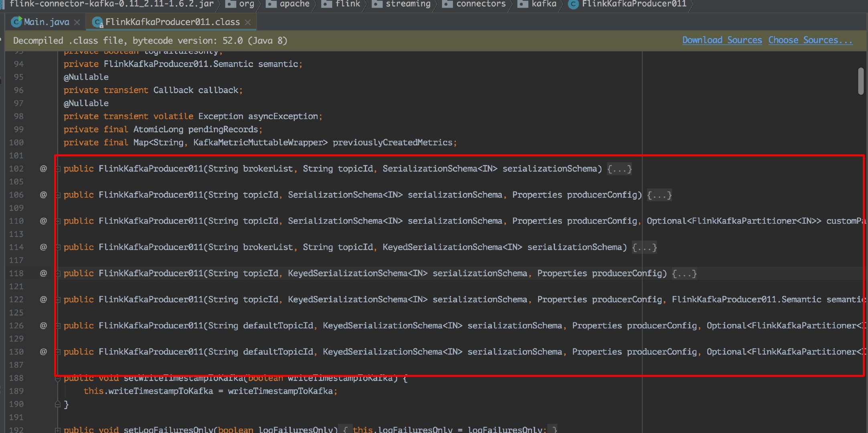Click the gutter @ icon on line 102

tap(43, 168)
